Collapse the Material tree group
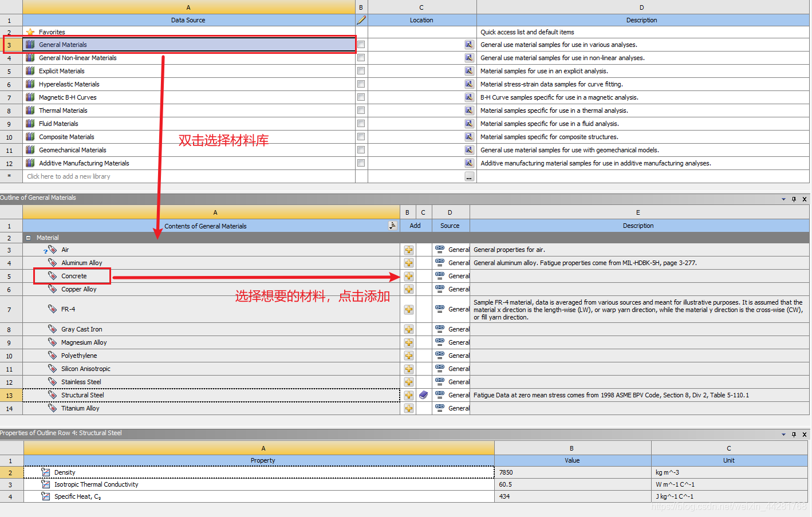This screenshot has height=517, width=812. [x=28, y=238]
